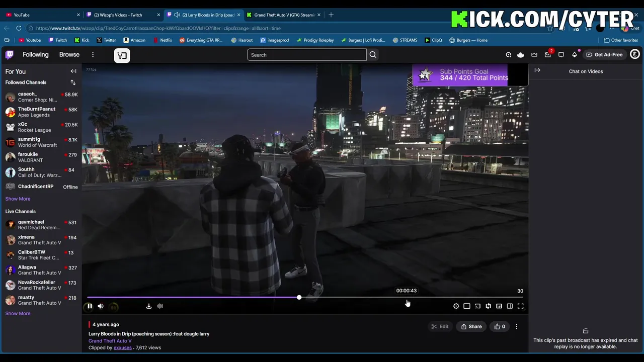Viewport: 644px width, 362px height.
Task: Click the audio waveform icon in player
Action: tap(160, 306)
